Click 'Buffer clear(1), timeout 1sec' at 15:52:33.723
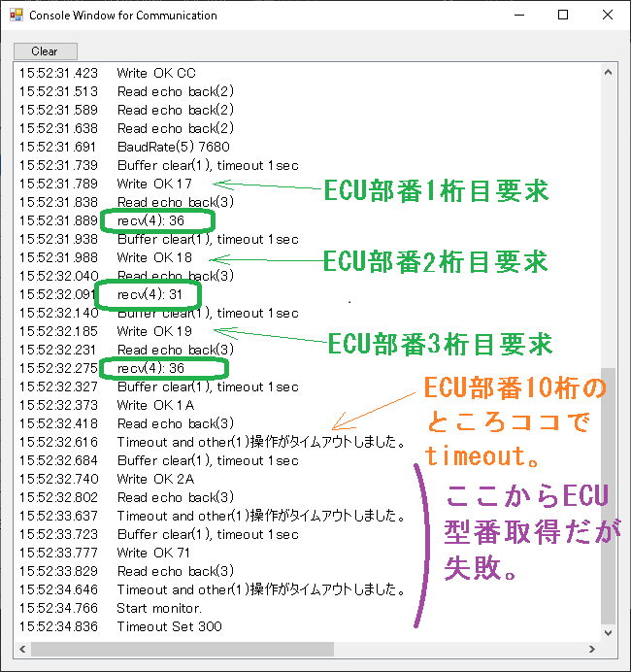The height and width of the screenshot is (672, 631). tap(208, 534)
